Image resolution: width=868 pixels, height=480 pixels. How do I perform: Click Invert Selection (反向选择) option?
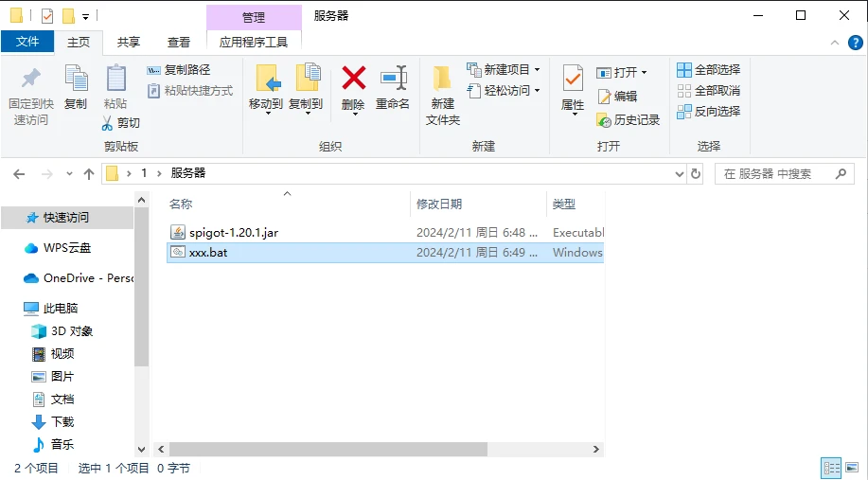pos(709,112)
